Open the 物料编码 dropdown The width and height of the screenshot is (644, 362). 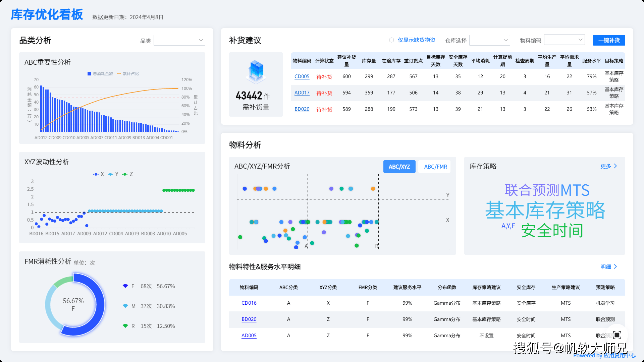coord(564,39)
